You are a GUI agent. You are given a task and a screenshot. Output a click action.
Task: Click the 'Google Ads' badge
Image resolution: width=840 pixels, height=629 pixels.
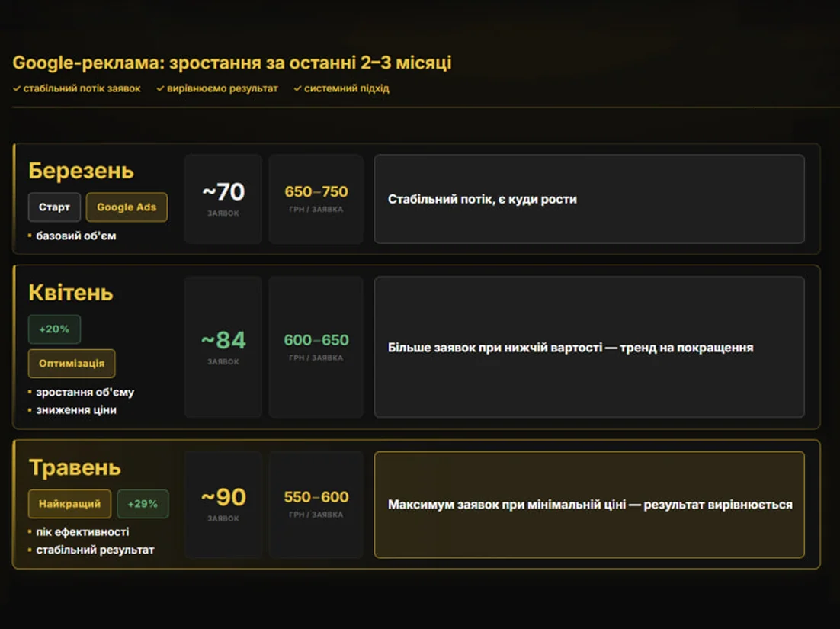click(x=127, y=207)
